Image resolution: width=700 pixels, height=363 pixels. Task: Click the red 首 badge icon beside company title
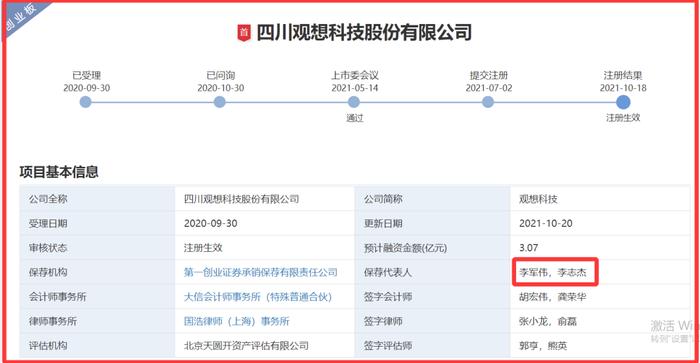243,33
